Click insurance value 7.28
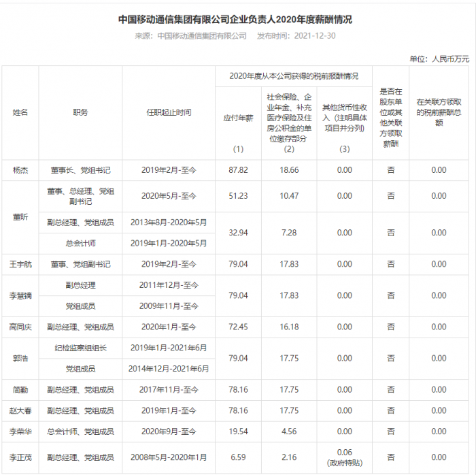 pos(289,233)
